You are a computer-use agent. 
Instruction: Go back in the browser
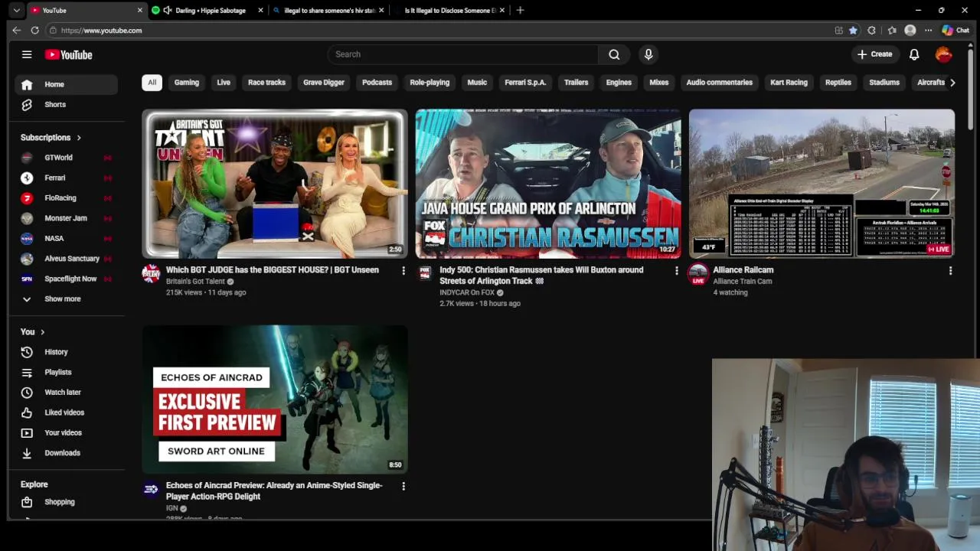coord(16,31)
